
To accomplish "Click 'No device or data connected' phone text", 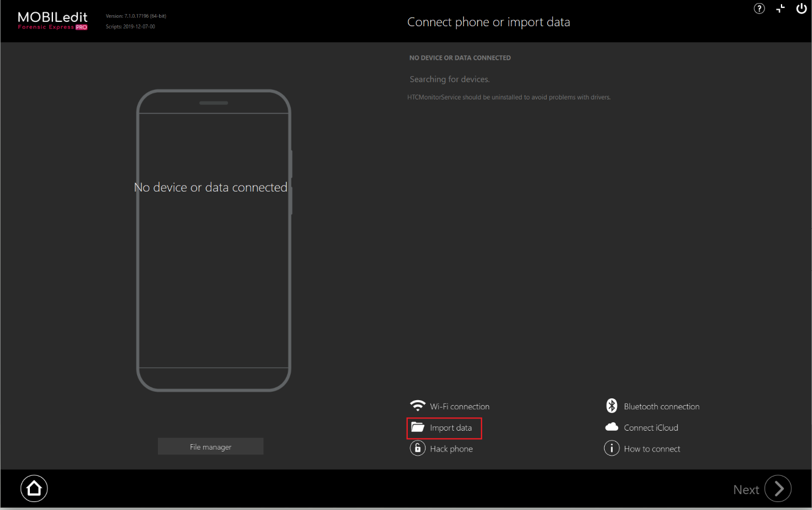I will point(210,187).
